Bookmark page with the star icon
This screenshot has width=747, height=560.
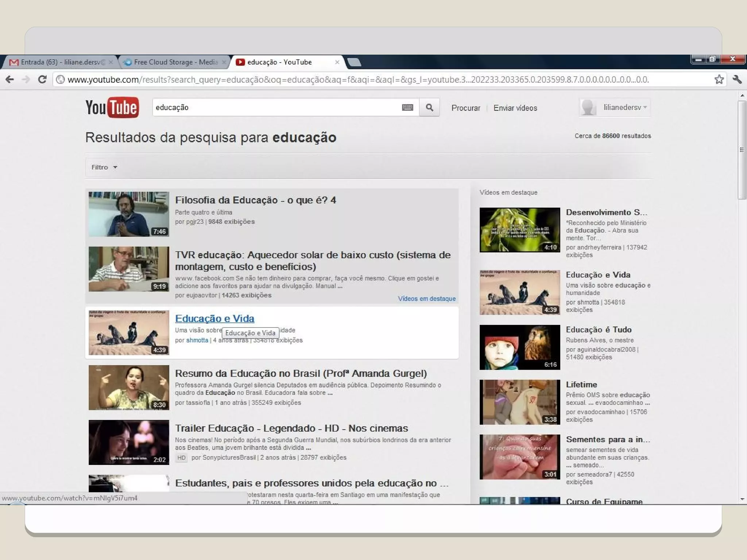point(719,79)
